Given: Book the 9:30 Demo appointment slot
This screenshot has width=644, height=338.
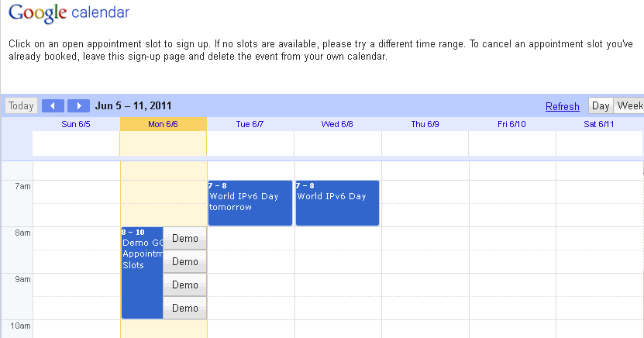Looking at the screenshot, I should point(184,308).
